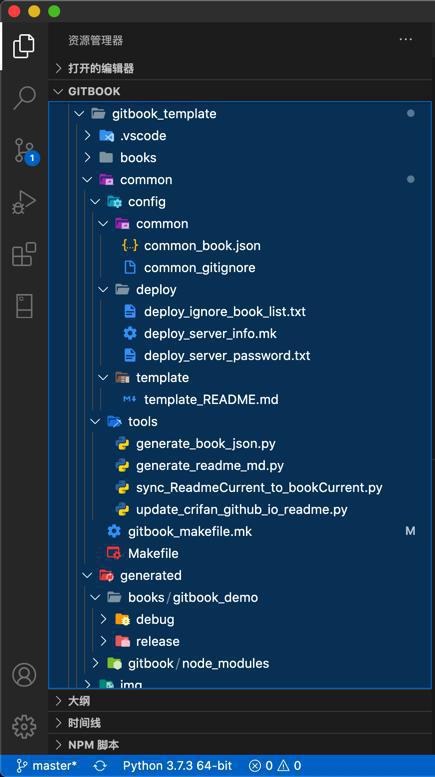The image size is (435, 777).
Task: Open explorer more actions ellipsis
Action: pyautogui.click(x=406, y=40)
